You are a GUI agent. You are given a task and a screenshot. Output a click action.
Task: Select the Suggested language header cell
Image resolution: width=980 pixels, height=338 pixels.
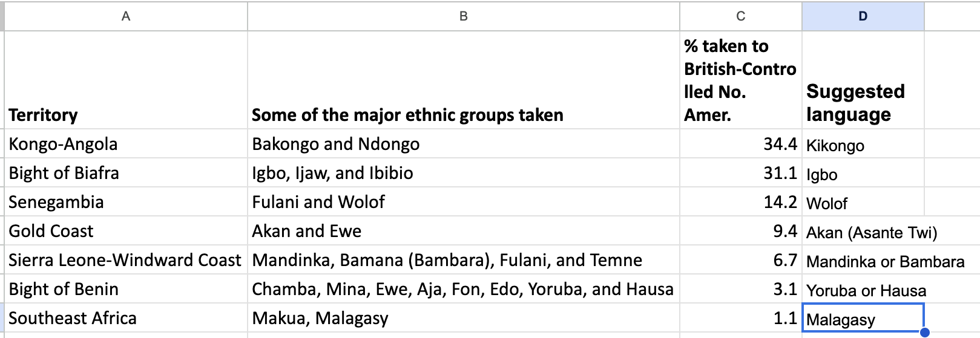pos(863,80)
